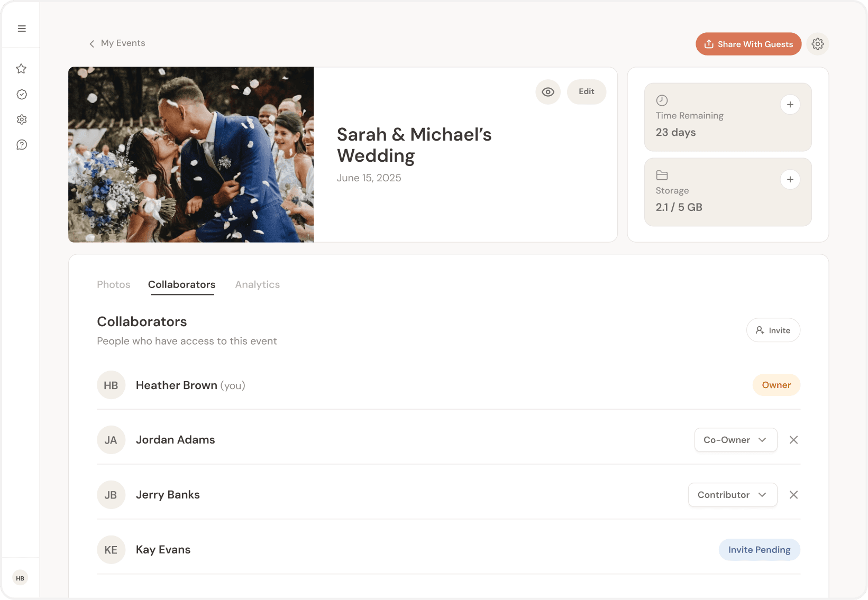
Task: Select the Collaborators tab
Action: coord(182,284)
